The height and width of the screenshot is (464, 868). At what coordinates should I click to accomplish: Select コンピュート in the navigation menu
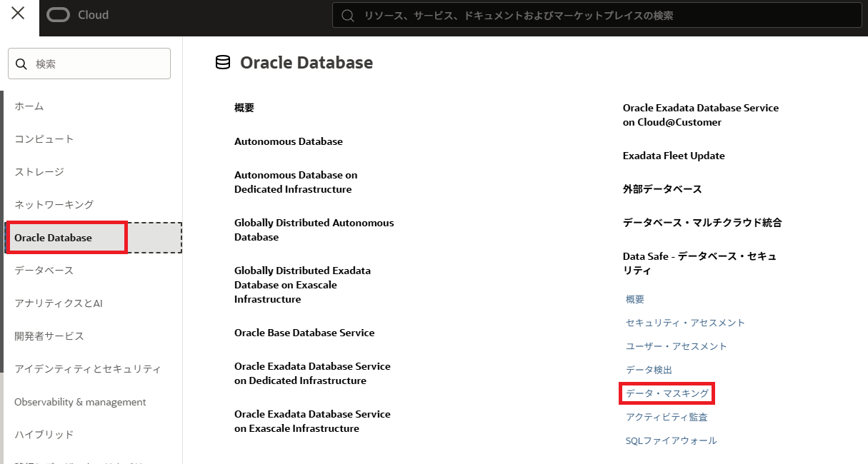click(44, 139)
